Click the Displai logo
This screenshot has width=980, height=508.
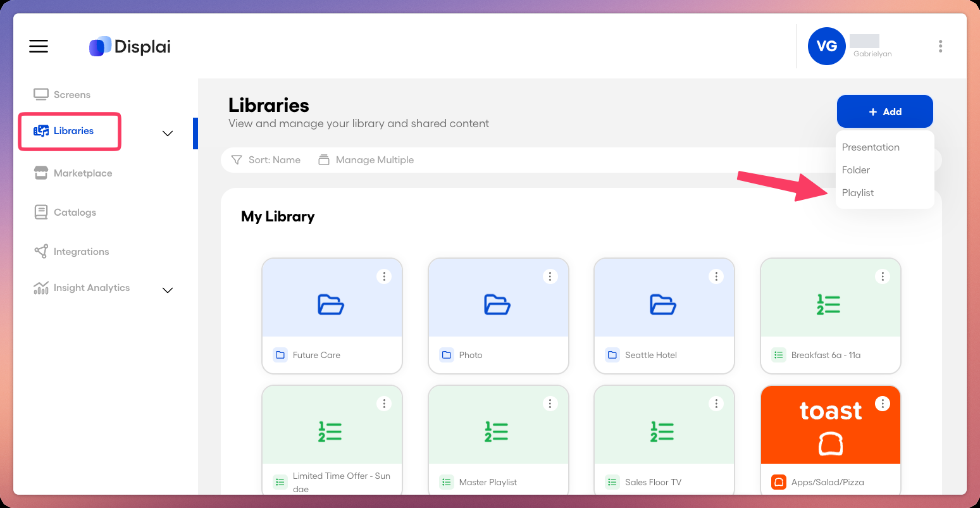130,46
